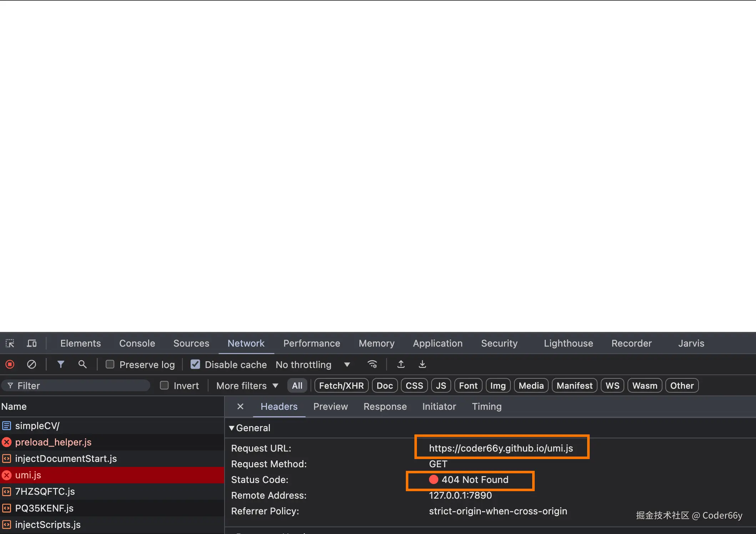Expand the More filters dropdown

point(247,386)
